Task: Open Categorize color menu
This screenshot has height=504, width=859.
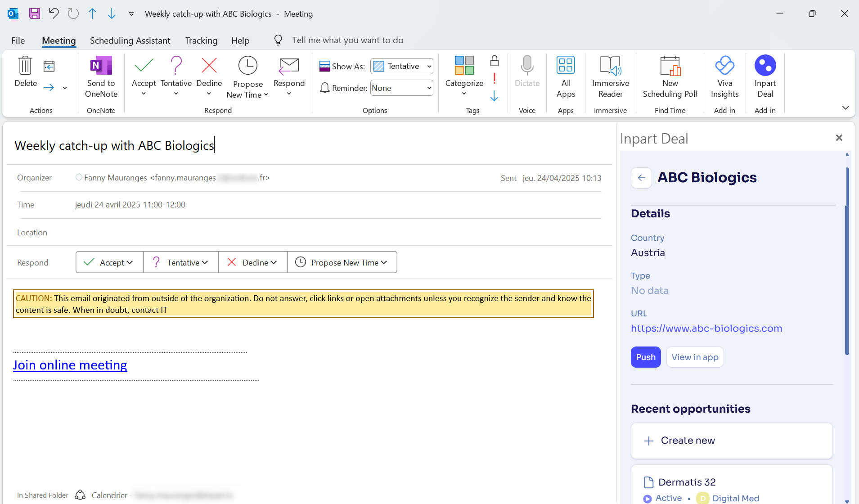Action: [464, 76]
